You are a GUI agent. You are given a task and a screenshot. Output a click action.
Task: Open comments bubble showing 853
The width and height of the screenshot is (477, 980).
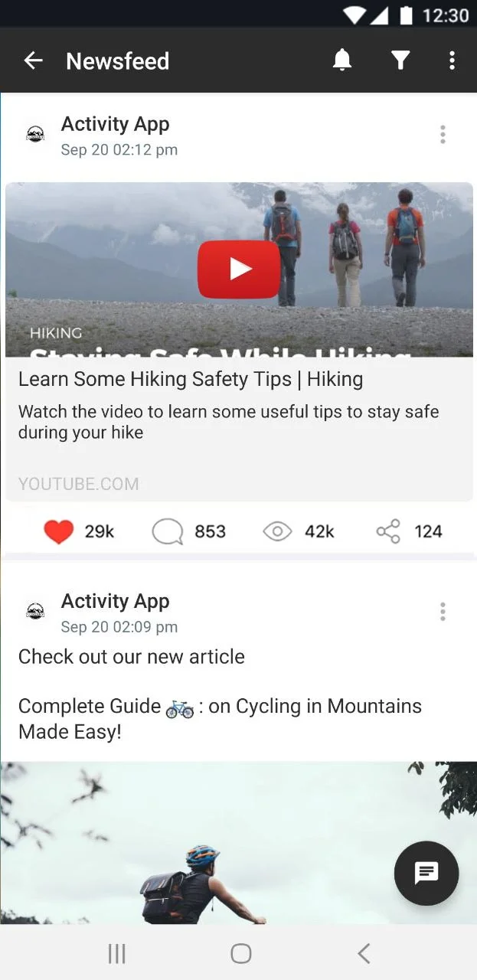[168, 531]
